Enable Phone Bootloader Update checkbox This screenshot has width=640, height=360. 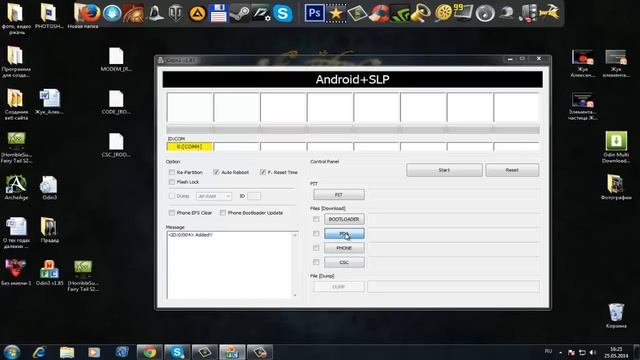(223, 213)
